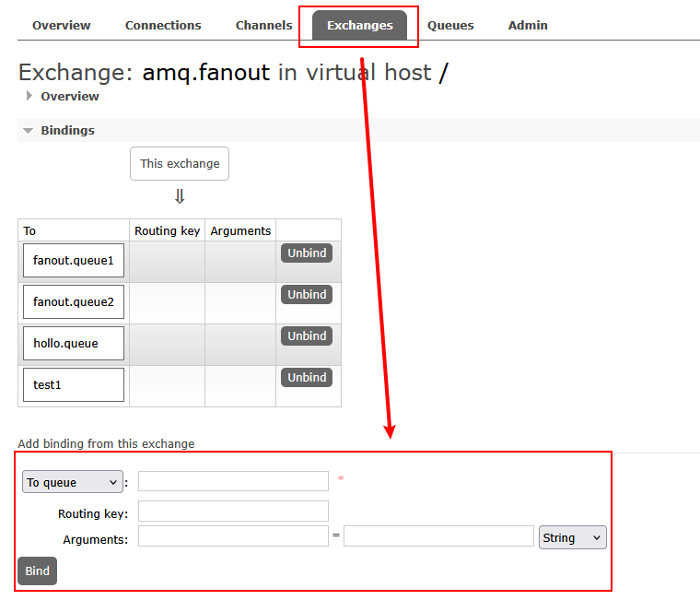Image resolution: width=700 pixels, height=600 pixels.
Task: Unbind the fanout.queue2 binding
Action: click(x=307, y=295)
